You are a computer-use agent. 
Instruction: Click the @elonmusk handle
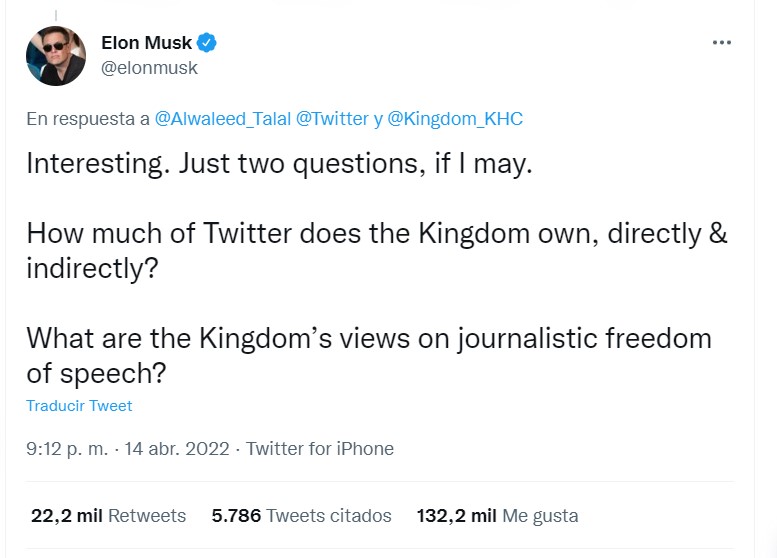pyautogui.click(x=150, y=68)
